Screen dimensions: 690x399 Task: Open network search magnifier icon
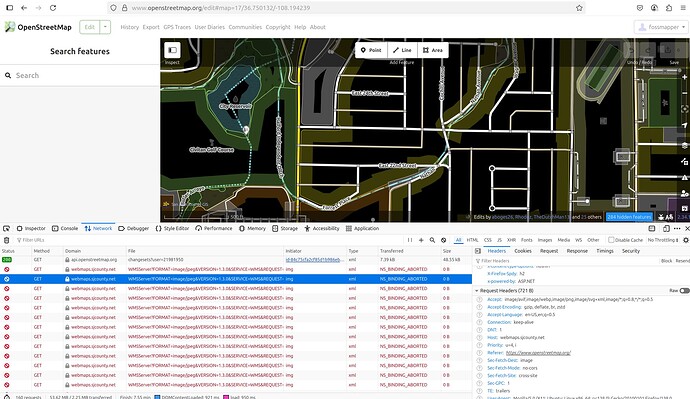[x=432, y=240]
